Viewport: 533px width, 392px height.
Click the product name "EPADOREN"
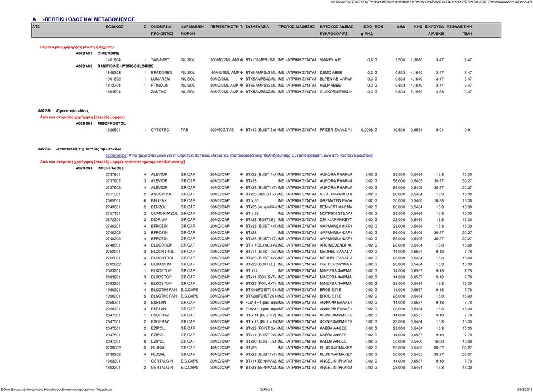point(162,73)
